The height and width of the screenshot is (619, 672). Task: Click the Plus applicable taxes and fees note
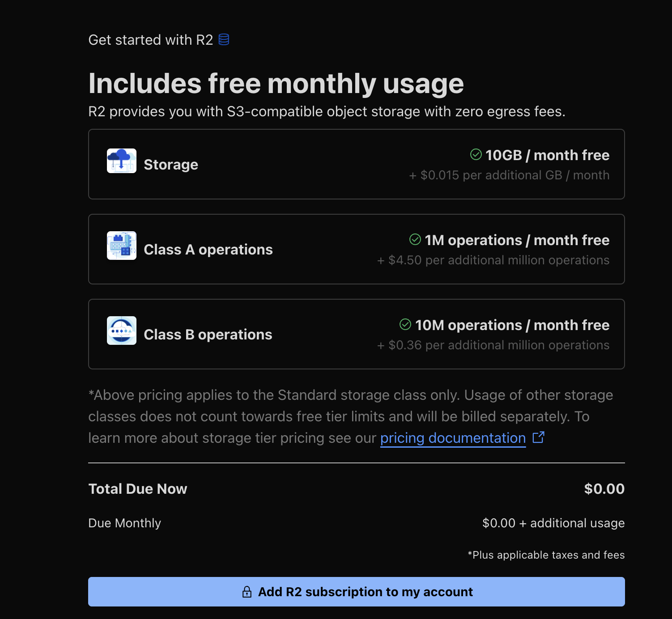click(x=546, y=555)
